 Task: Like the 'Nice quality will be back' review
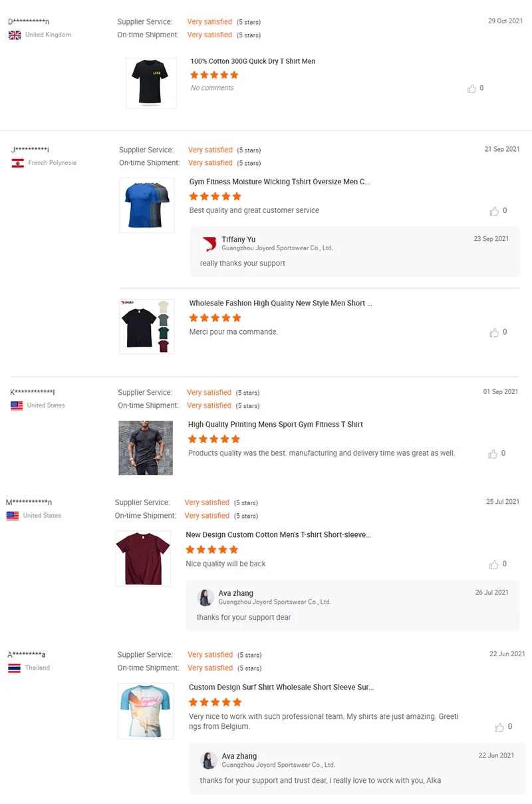pos(493,564)
